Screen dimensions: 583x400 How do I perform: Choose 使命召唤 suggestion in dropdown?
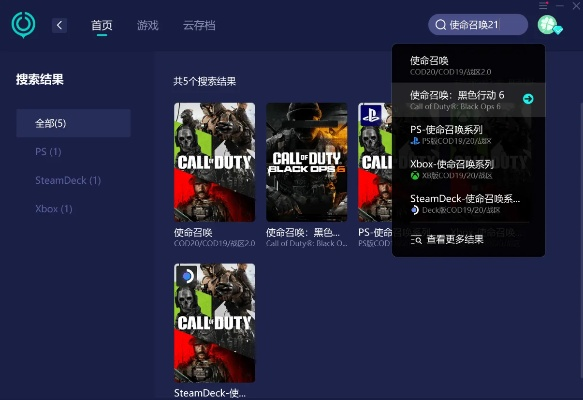tap(468, 65)
